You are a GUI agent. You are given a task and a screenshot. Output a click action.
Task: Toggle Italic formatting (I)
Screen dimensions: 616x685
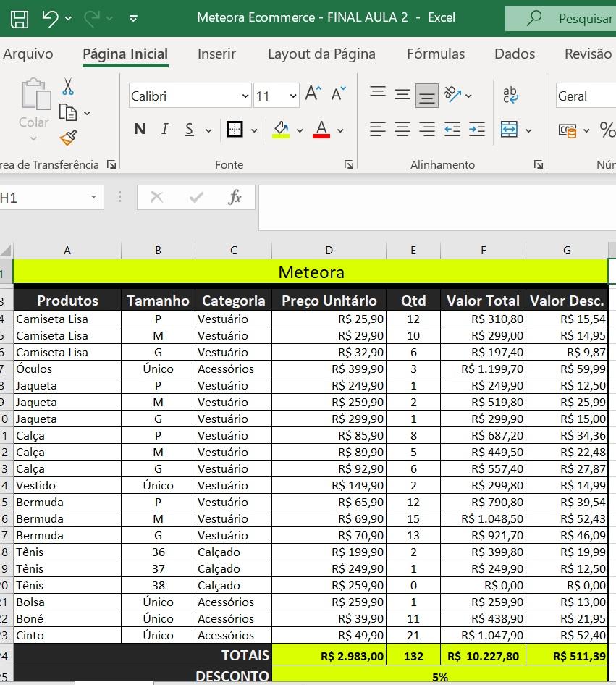coord(164,130)
